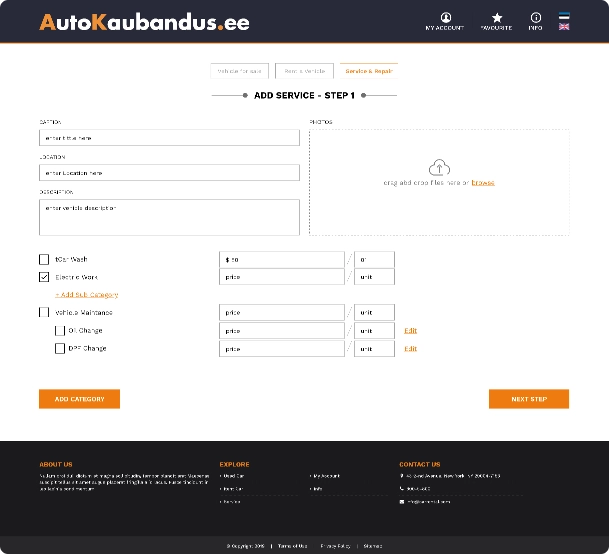
Task: Tick the Vehicle Maintenance checkbox
Action: [44, 312]
